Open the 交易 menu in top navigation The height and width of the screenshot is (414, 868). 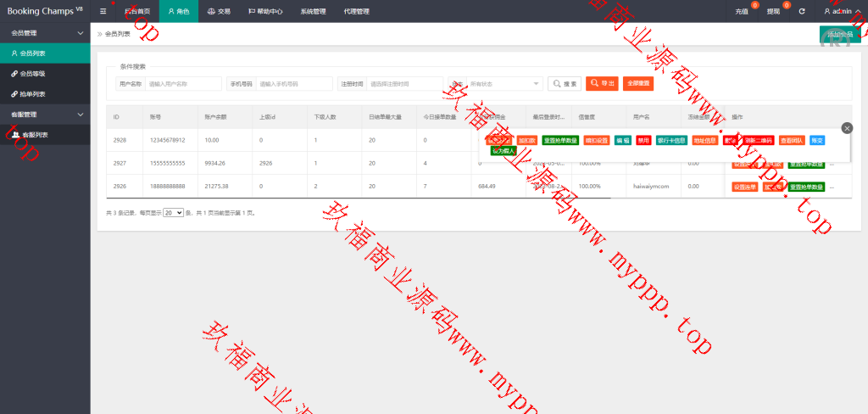(x=219, y=11)
